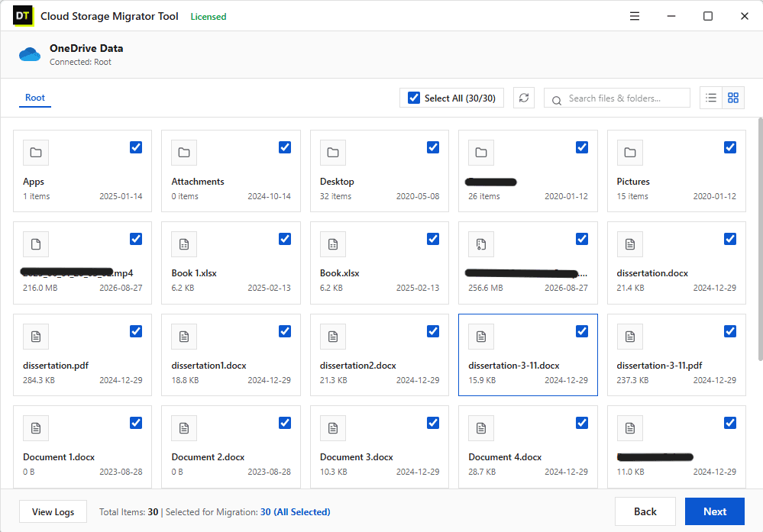Switch to list view layout
The height and width of the screenshot is (532, 763).
pos(711,98)
